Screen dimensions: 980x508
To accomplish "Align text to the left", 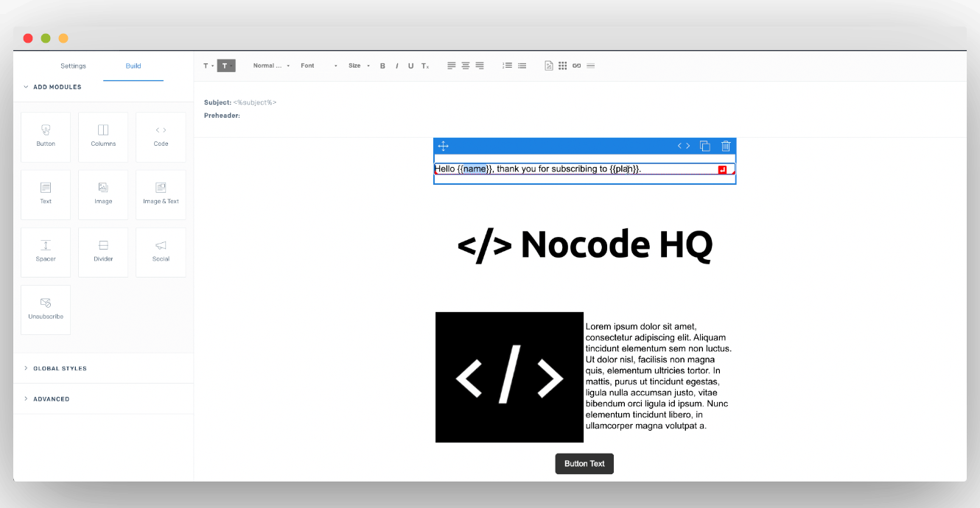I will click(452, 66).
